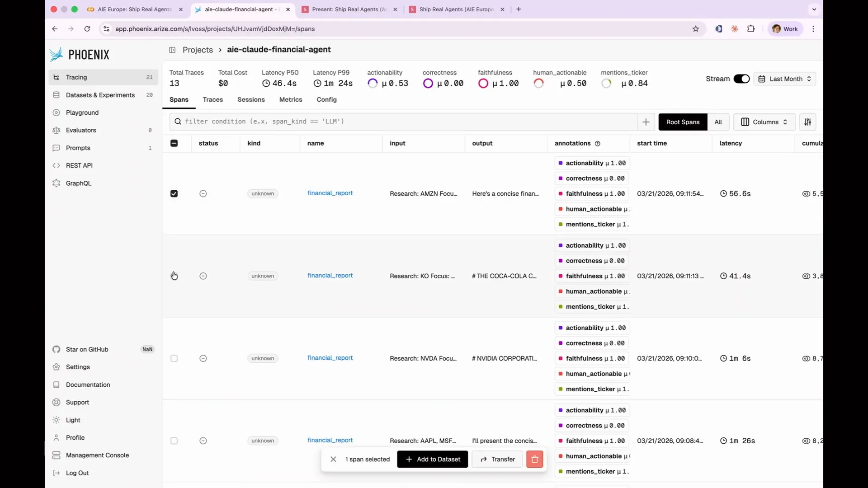
Task: Open the Last Month time range dropdown
Action: 784,79
